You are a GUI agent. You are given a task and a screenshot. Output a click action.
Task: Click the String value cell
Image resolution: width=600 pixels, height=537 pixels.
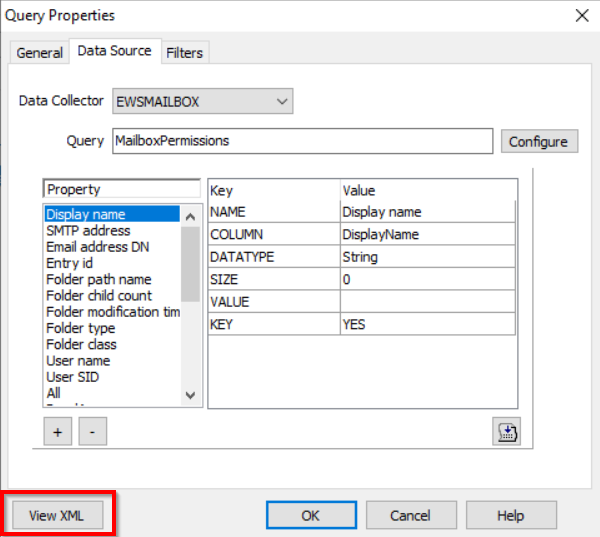(x=428, y=257)
